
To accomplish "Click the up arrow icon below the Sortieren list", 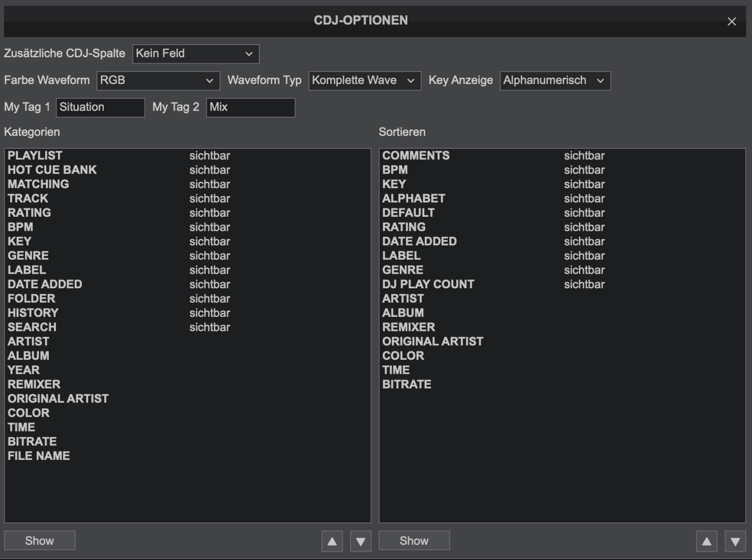I will (x=706, y=540).
